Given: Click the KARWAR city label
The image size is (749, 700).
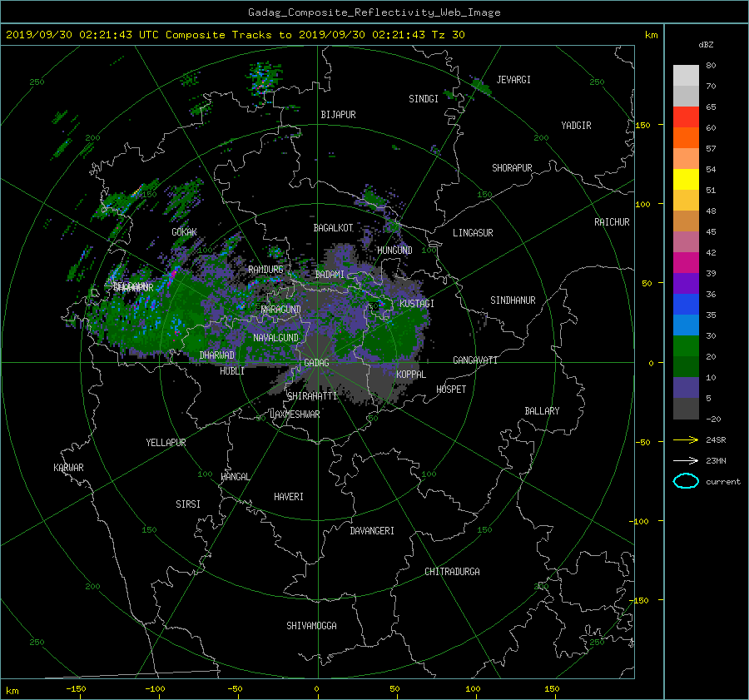Looking at the screenshot, I should click(68, 468).
